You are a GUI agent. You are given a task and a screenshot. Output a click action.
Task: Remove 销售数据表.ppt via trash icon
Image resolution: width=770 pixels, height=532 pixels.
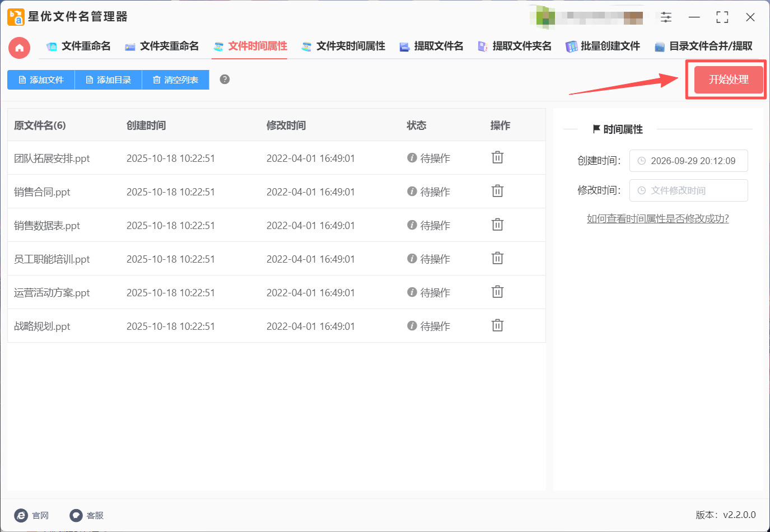point(497,225)
